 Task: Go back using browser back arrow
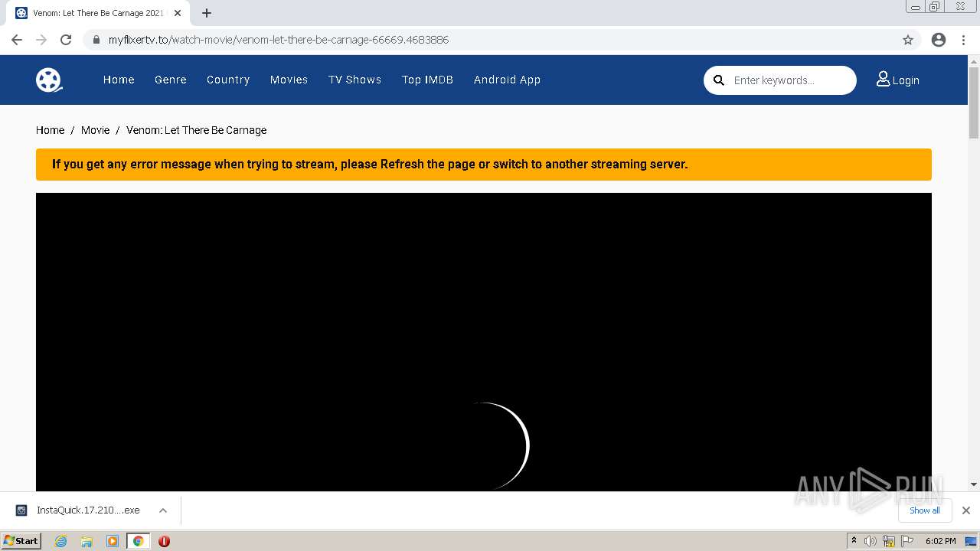(17, 40)
